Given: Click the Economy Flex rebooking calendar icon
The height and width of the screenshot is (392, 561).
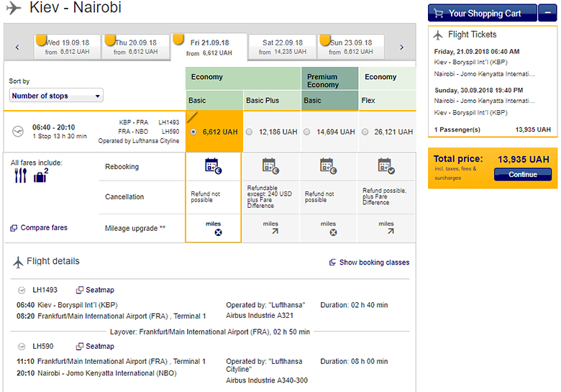Looking at the screenshot, I should click(x=386, y=166).
